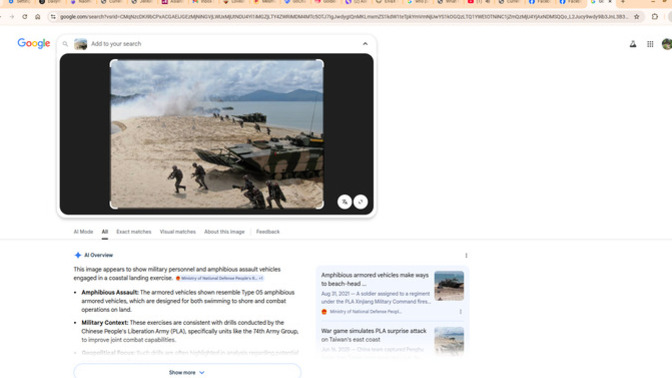The image size is (672, 378).
Task: Open options for Amphibious armored vehicles result
Action: pos(461,312)
